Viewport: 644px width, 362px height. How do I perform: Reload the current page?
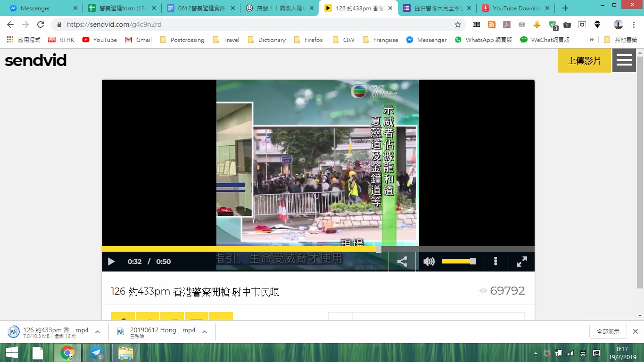[41, 25]
